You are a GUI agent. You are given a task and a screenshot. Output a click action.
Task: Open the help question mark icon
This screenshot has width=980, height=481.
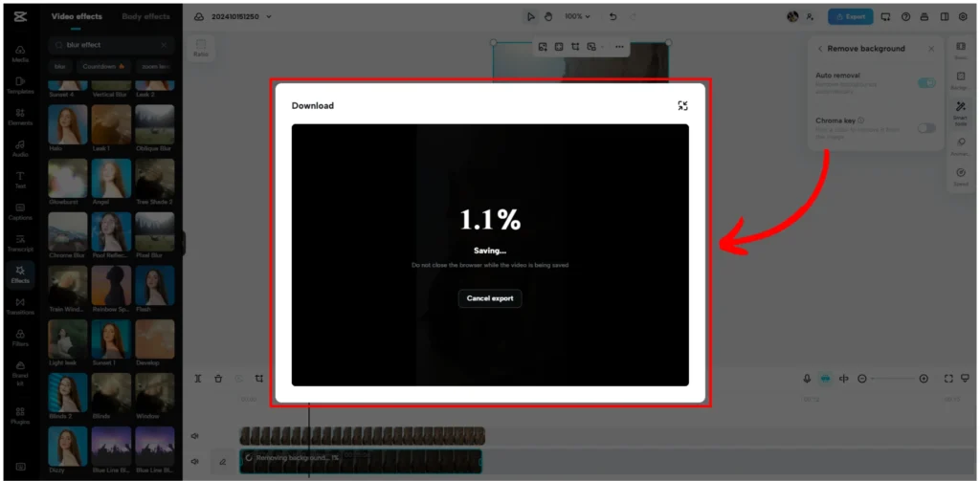pyautogui.click(x=905, y=17)
